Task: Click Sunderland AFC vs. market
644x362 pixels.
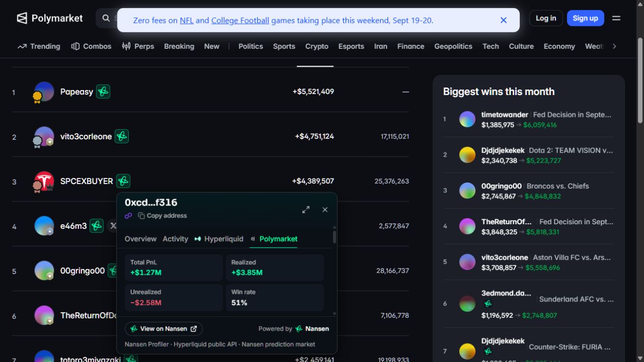Action: [x=576, y=299]
